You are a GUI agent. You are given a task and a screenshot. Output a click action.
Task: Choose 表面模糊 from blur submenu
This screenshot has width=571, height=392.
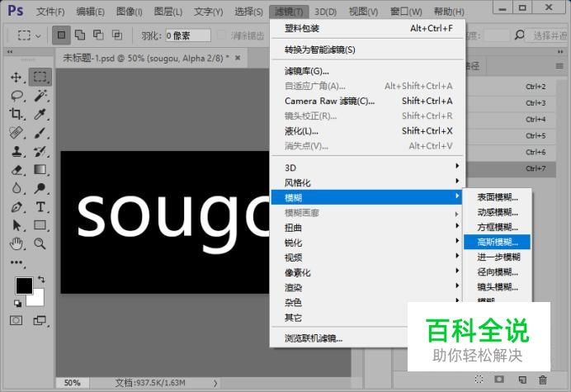coord(497,197)
